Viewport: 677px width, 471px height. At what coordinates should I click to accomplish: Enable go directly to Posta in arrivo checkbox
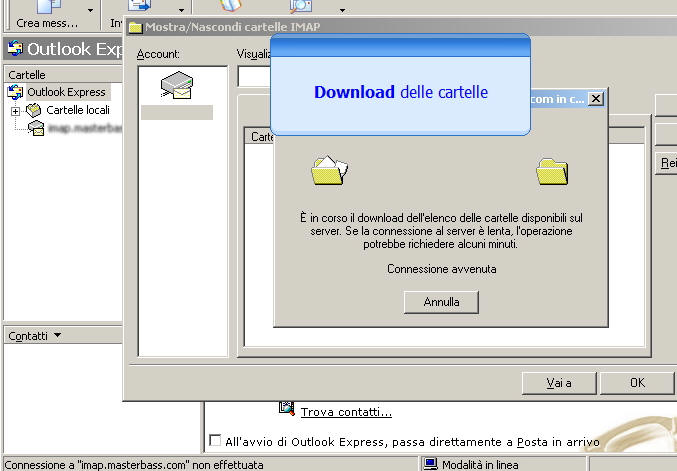click(215, 440)
